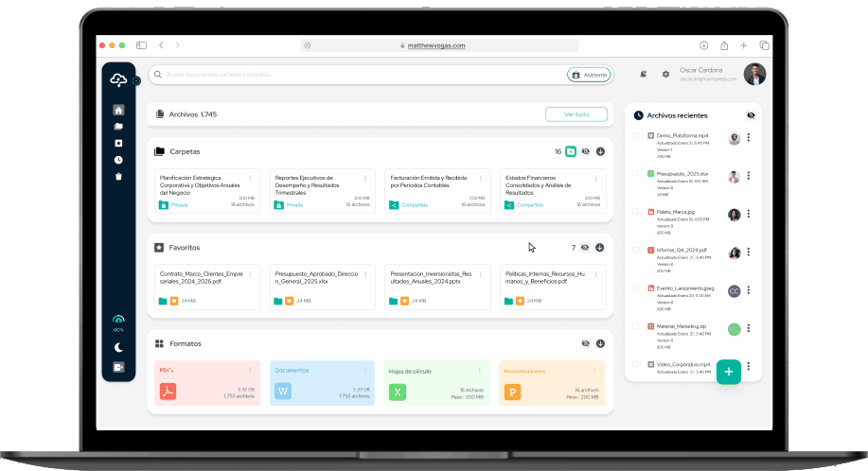The height and width of the screenshot is (471, 868).
Task: Hide the Formatos section with eye icon
Action: (x=586, y=344)
